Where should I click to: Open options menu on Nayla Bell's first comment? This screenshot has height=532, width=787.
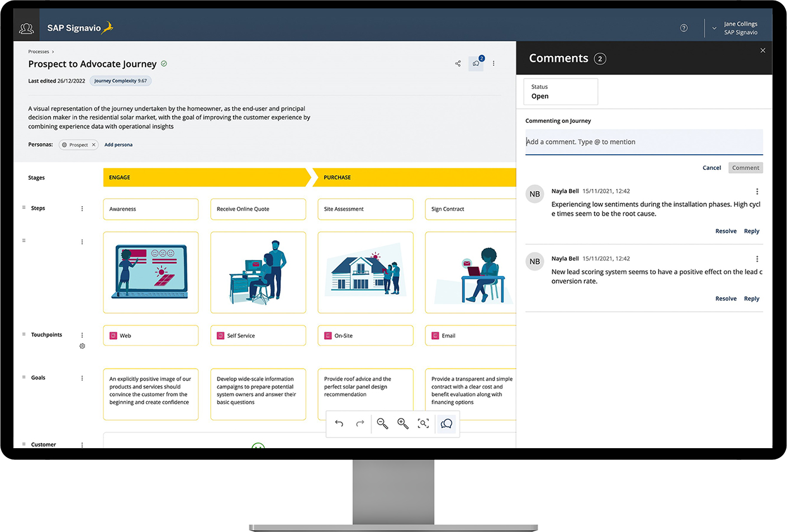click(x=757, y=191)
